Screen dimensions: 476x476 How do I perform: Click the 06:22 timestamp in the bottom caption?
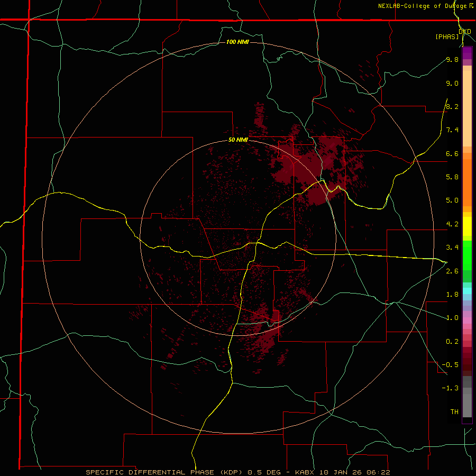coord(379,472)
